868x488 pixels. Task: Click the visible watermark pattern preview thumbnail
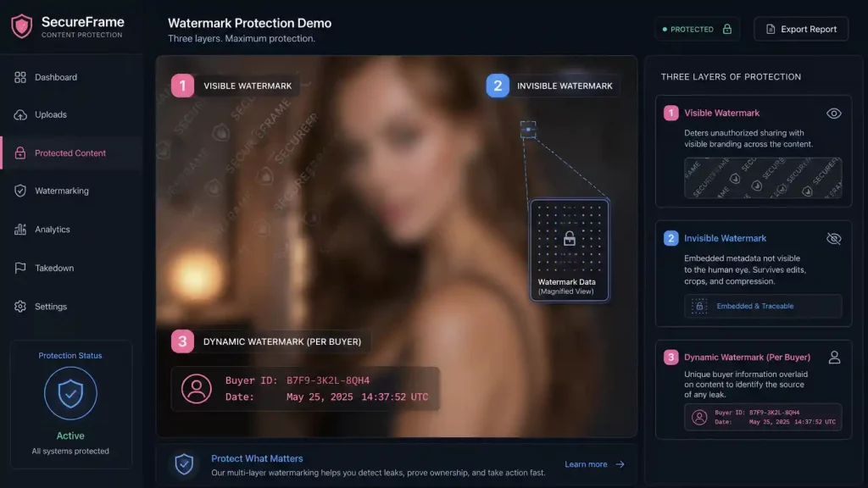click(763, 178)
